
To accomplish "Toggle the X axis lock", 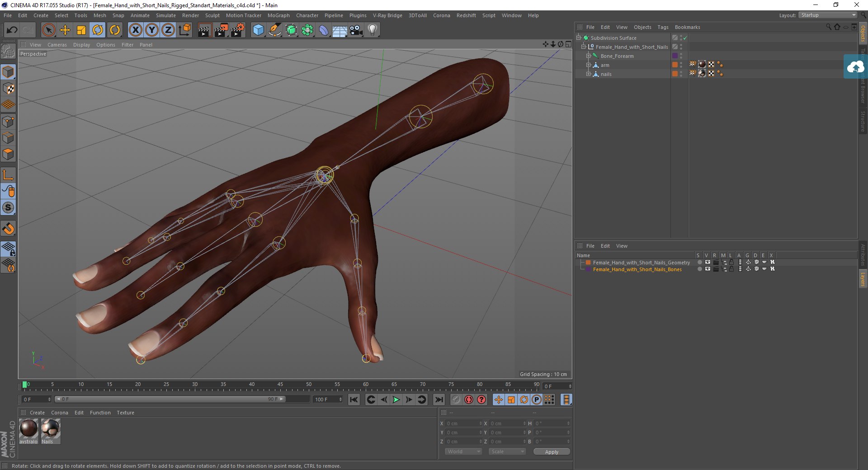I will pyautogui.click(x=135, y=30).
